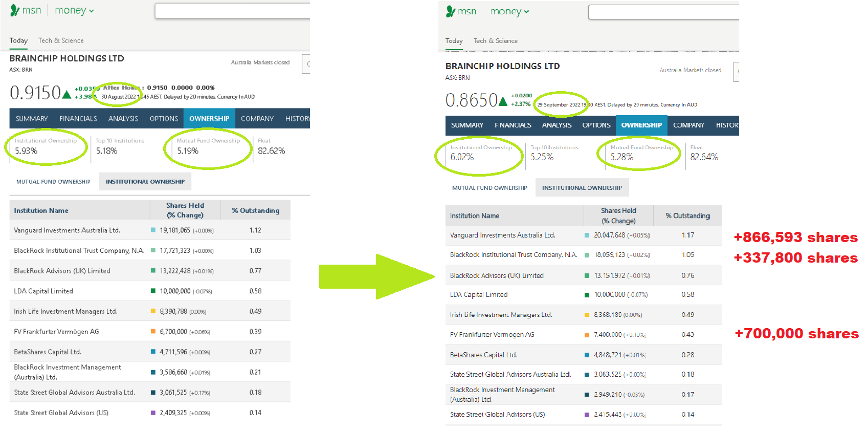
Task: Switch to ANALYSIS tab in right navigation bar
Action: [x=557, y=125]
